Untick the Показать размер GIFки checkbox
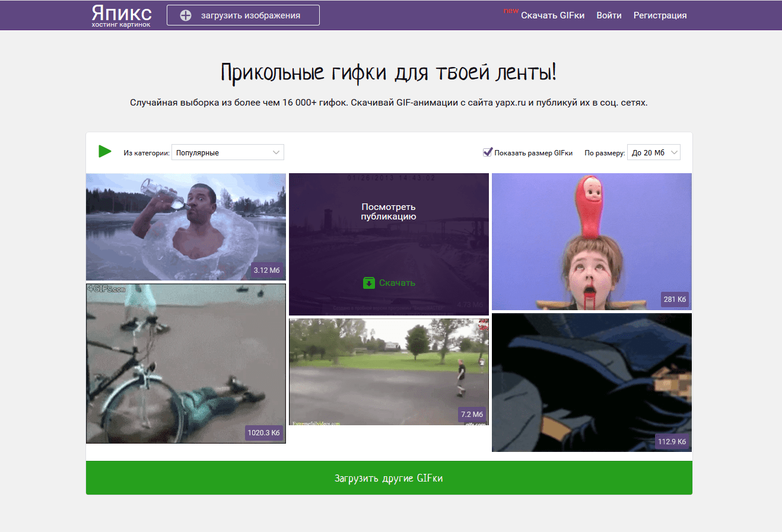782x532 pixels. (488, 152)
